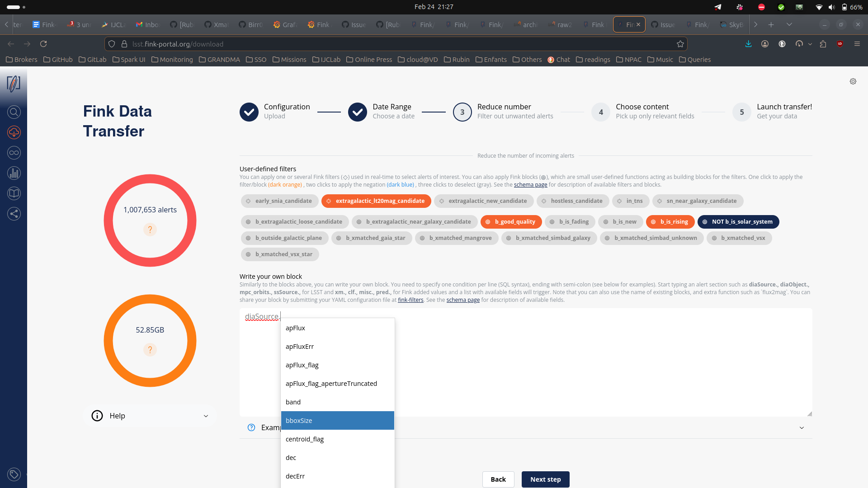Image resolution: width=868 pixels, height=488 pixels.
Task: Click inside the custom block text area
Action: click(x=588, y=361)
